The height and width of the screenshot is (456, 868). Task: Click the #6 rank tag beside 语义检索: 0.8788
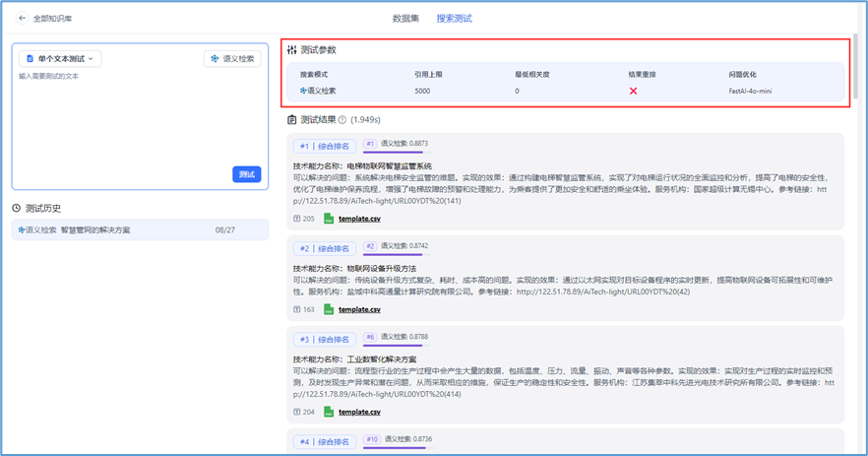coord(370,337)
